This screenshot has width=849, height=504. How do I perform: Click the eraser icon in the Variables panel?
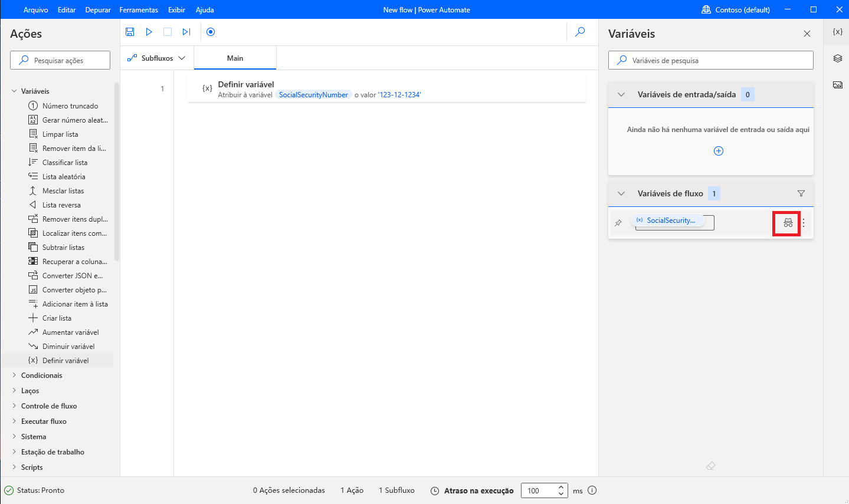711,466
